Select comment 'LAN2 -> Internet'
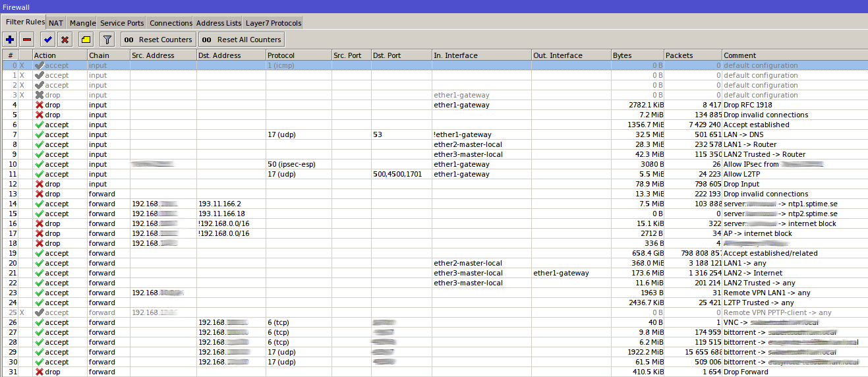The image size is (868, 377). (x=753, y=273)
